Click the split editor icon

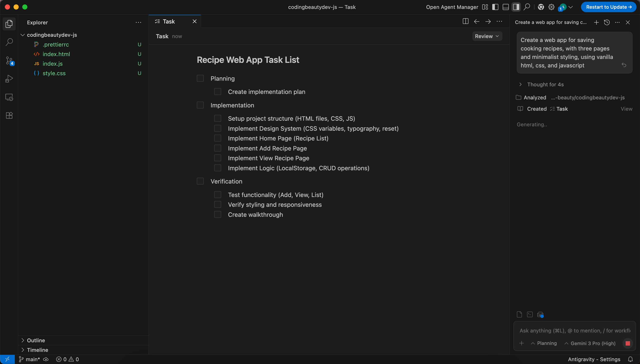[465, 22]
